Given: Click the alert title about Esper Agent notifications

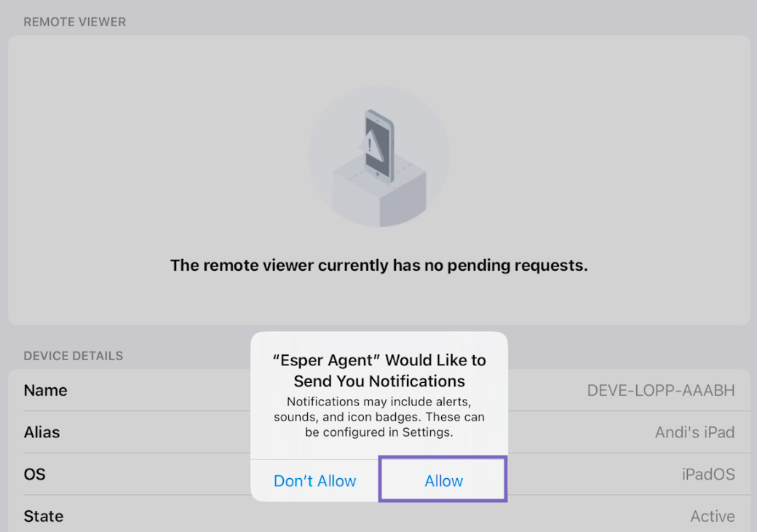Looking at the screenshot, I should point(379,370).
